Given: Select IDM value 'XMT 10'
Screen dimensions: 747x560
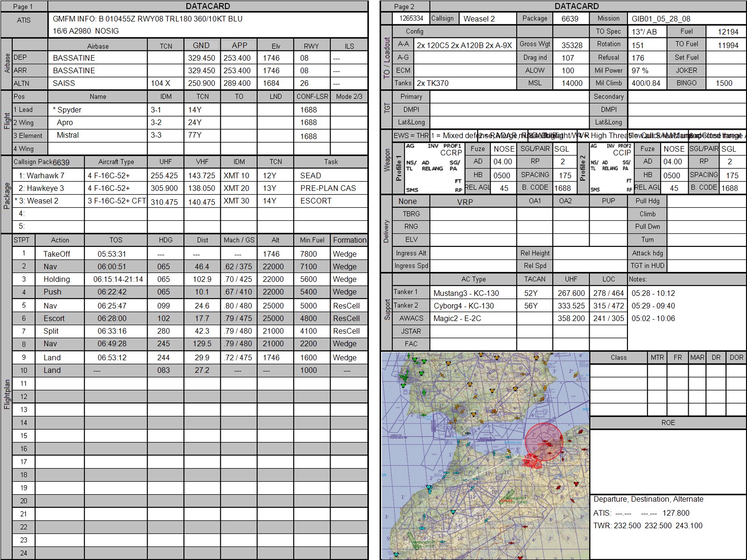Looking at the screenshot, I should 237,175.
